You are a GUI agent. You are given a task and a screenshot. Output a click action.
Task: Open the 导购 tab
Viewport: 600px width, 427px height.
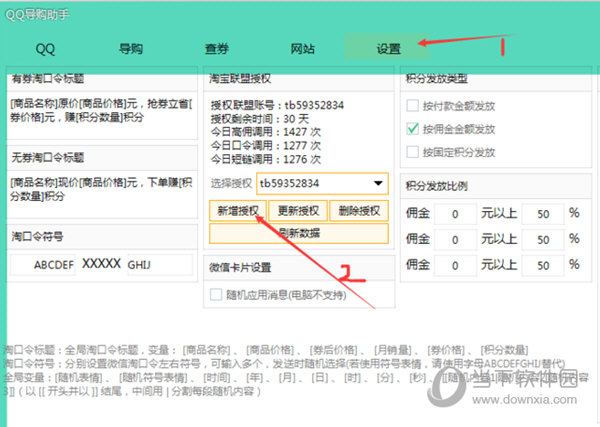click(x=131, y=49)
